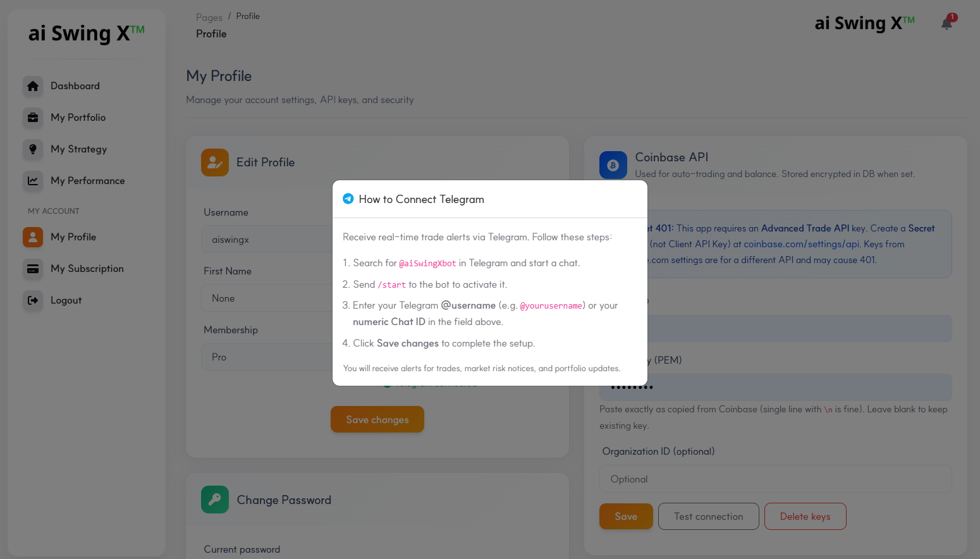
Task: Click the My Subscription card icon
Action: coord(33,269)
